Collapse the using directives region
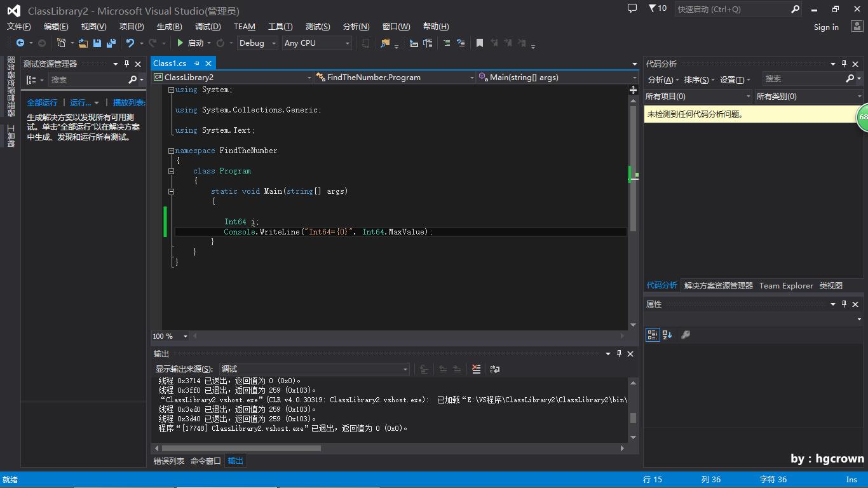Viewport: 868px width, 488px height. click(x=171, y=90)
